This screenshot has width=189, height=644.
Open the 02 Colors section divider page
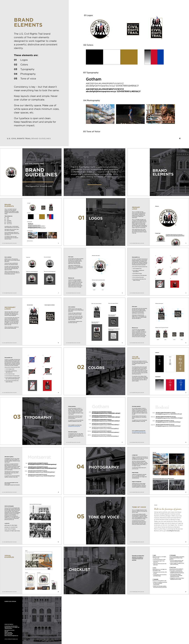94,371
